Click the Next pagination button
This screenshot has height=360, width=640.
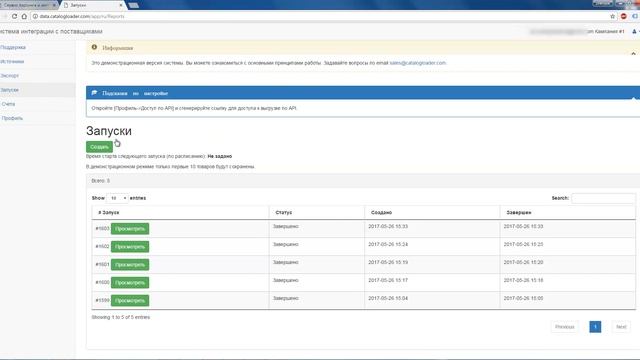(621, 327)
